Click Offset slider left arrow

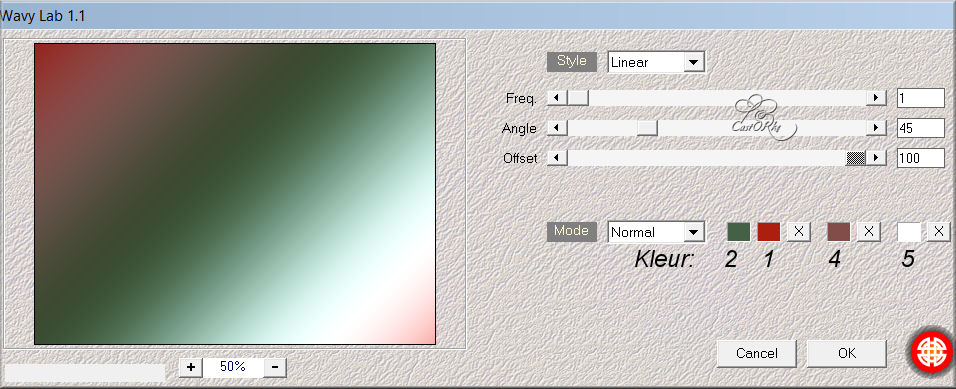coord(557,158)
